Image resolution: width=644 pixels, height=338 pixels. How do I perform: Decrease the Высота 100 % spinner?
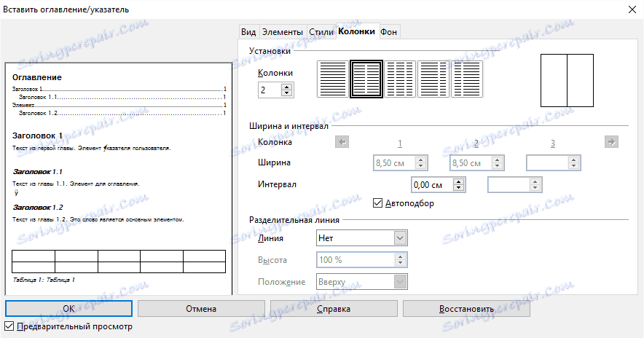[401, 263]
